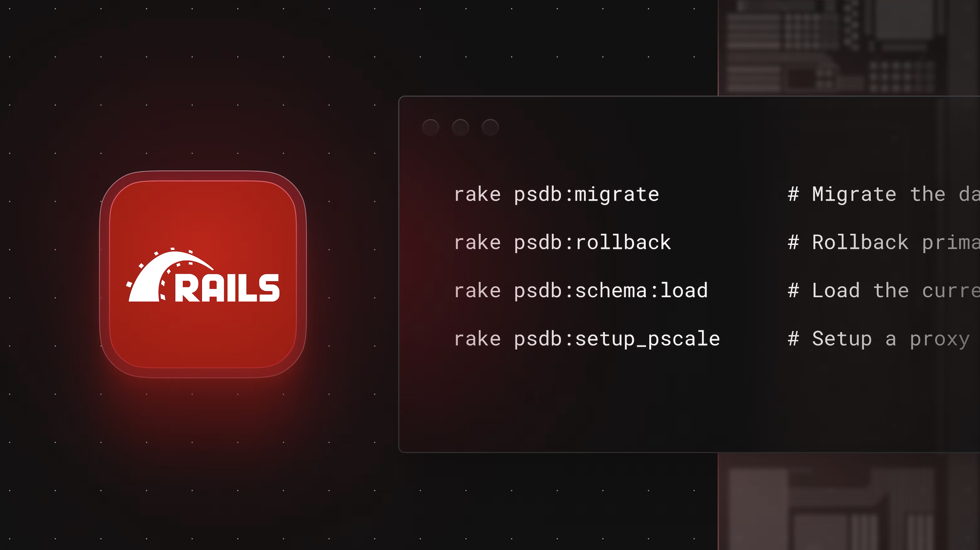Click the green traffic light window button
The height and width of the screenshot is (550, 980).
coord(491,126)
